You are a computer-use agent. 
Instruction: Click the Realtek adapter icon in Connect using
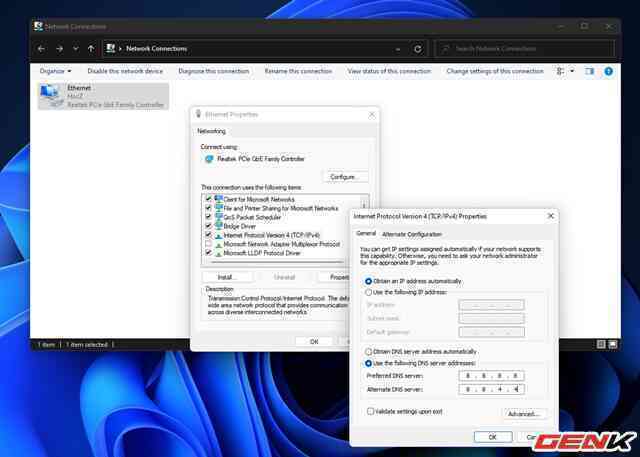(209, 159)
